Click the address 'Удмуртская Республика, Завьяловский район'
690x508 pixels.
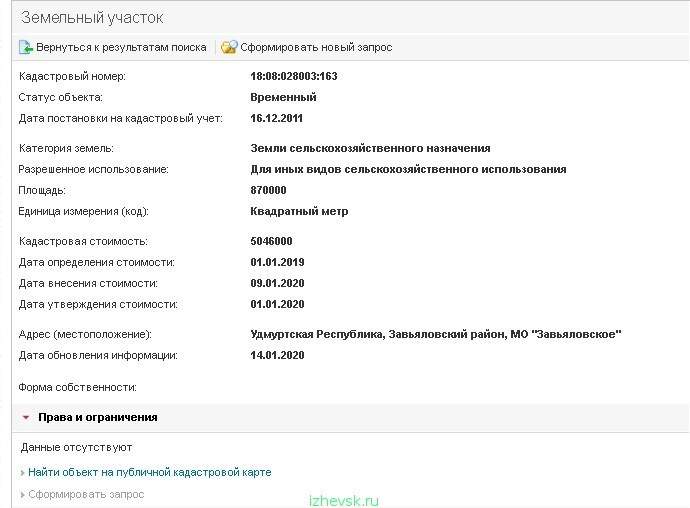pos(378,334)
